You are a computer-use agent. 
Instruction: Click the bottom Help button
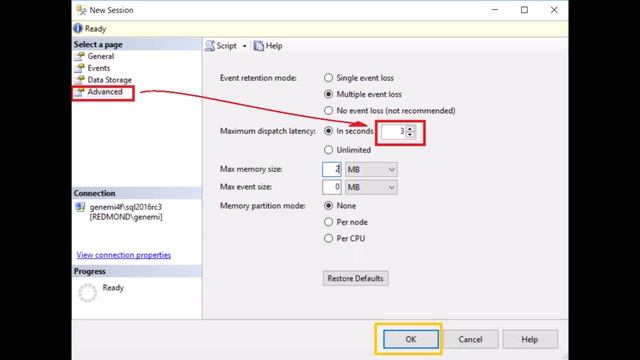(x=530, y=339)
